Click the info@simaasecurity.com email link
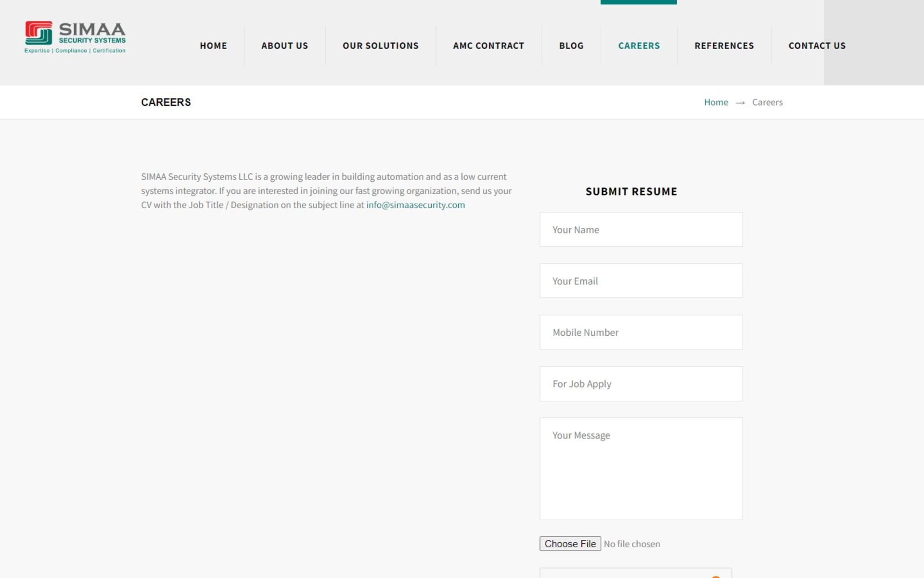Screen dimensions: 924x578 (x=415, y=205)
